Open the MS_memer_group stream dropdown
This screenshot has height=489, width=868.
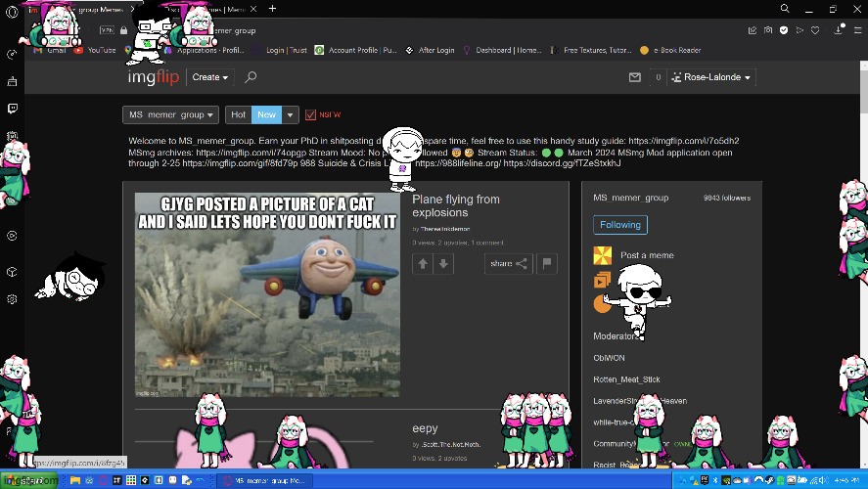pyautogui.click(x=170, y=114)
